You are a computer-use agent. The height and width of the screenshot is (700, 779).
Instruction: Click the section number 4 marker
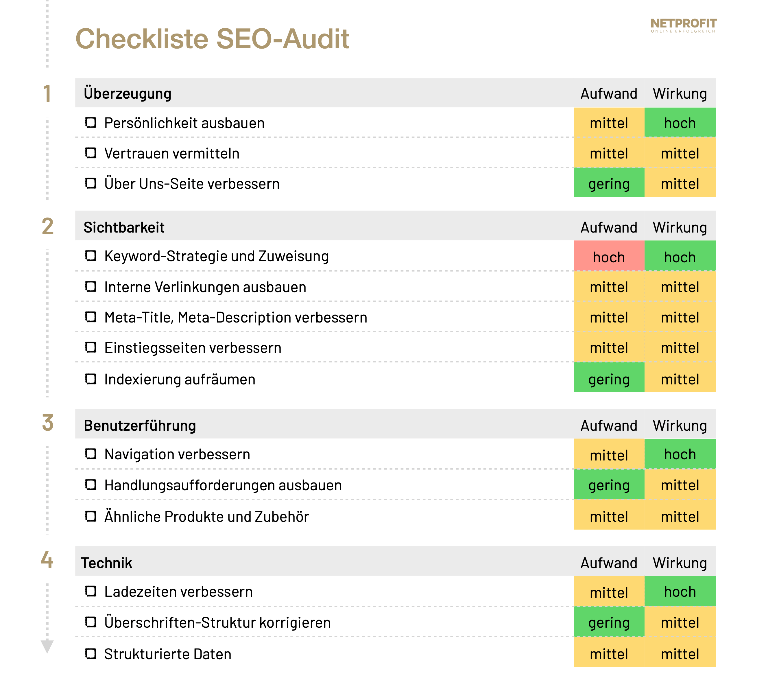tap(47, 560)
